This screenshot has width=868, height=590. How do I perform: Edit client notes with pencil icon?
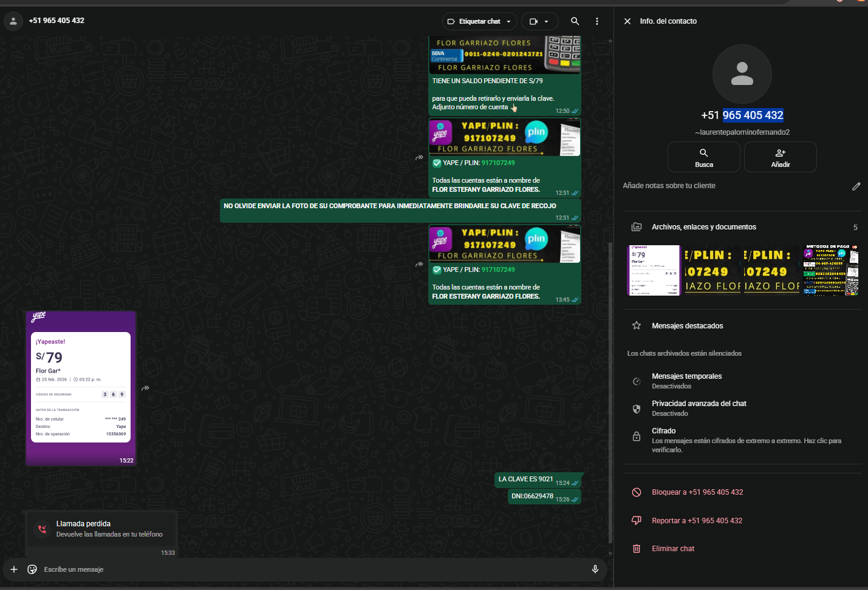coord(856,186)
